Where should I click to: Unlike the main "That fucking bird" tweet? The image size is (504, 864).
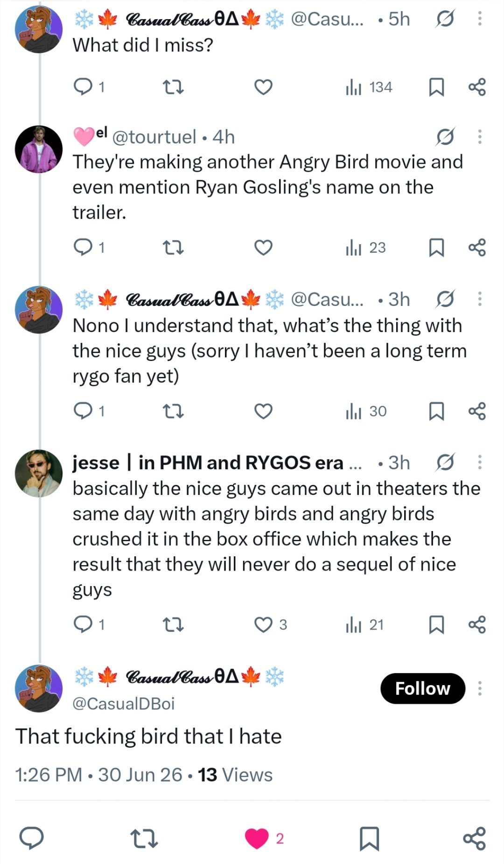[x=257, y=838]
